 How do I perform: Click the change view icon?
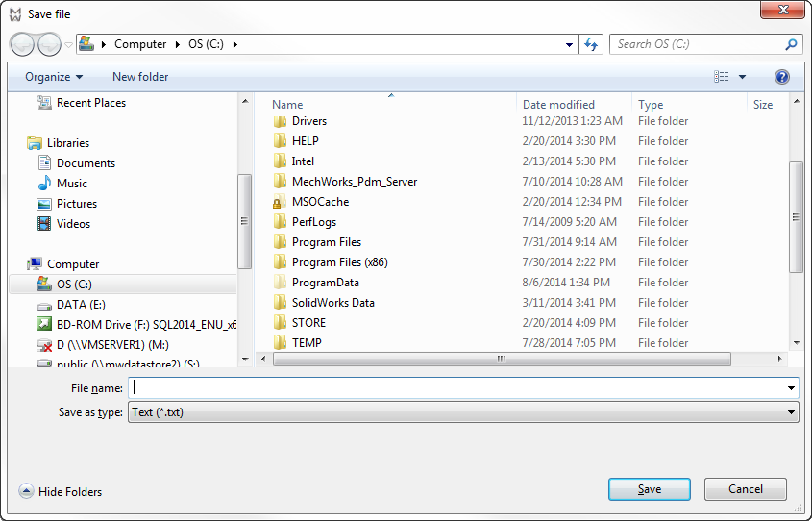tap(721, 77)
